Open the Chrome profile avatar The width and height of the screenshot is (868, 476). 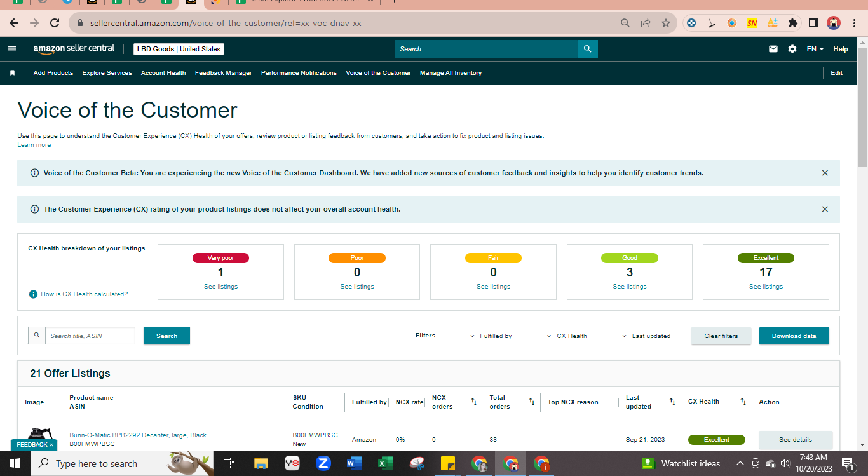834,23
